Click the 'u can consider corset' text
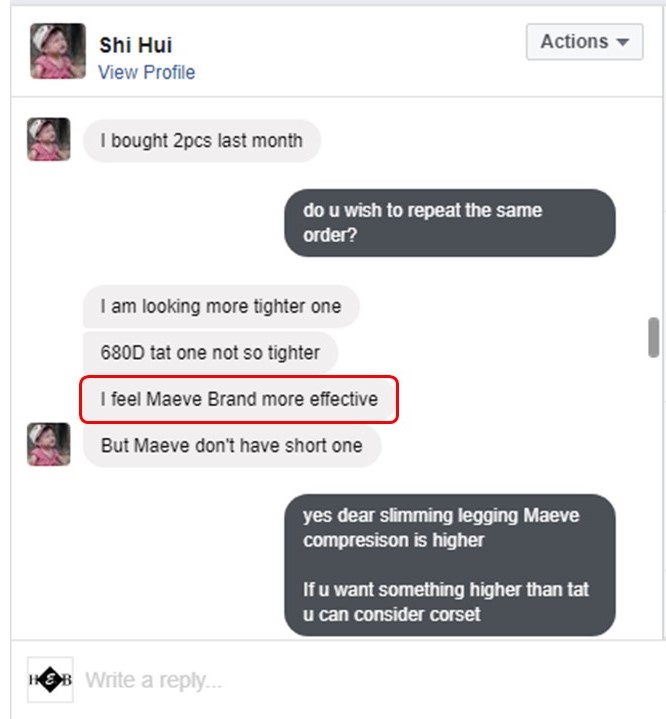 (x=392, y=614)
